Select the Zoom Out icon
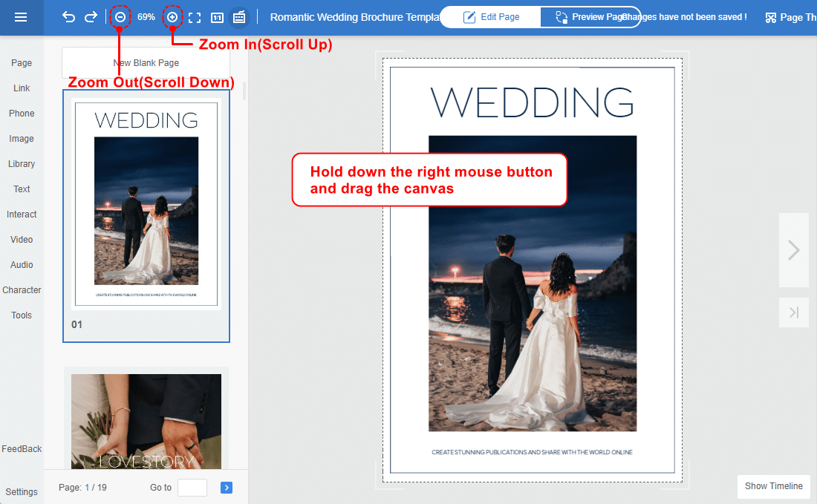 coord(119,16)
